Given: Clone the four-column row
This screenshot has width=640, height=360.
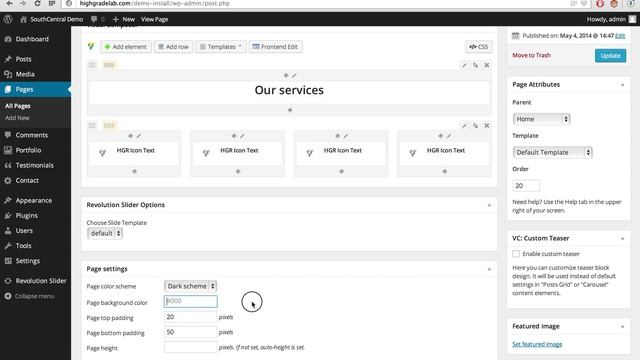Looking at the screenshot, I should (476, 125).
